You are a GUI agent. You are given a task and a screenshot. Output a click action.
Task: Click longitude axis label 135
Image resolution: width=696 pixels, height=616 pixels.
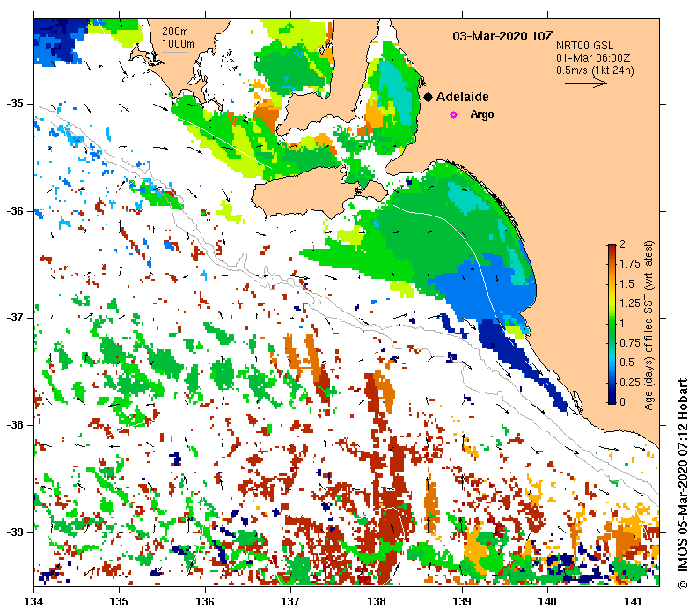pos(119,601)
